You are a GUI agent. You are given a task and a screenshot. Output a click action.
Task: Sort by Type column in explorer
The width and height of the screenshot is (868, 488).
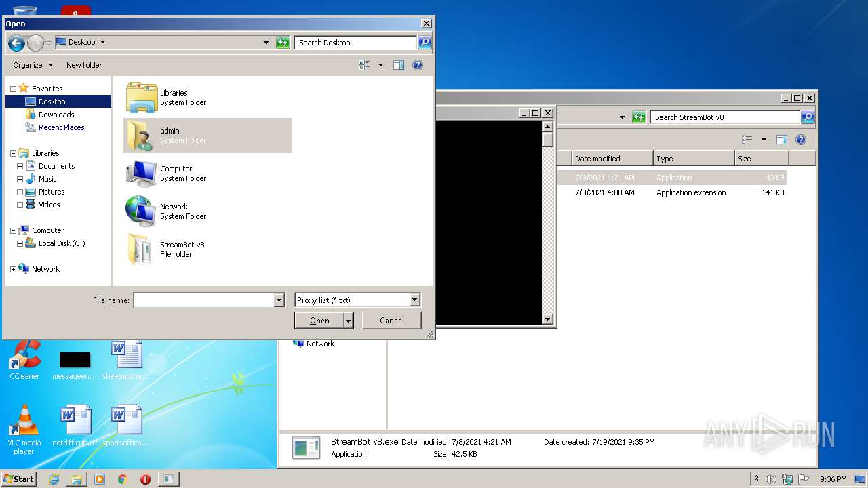[x=694, y=159]
